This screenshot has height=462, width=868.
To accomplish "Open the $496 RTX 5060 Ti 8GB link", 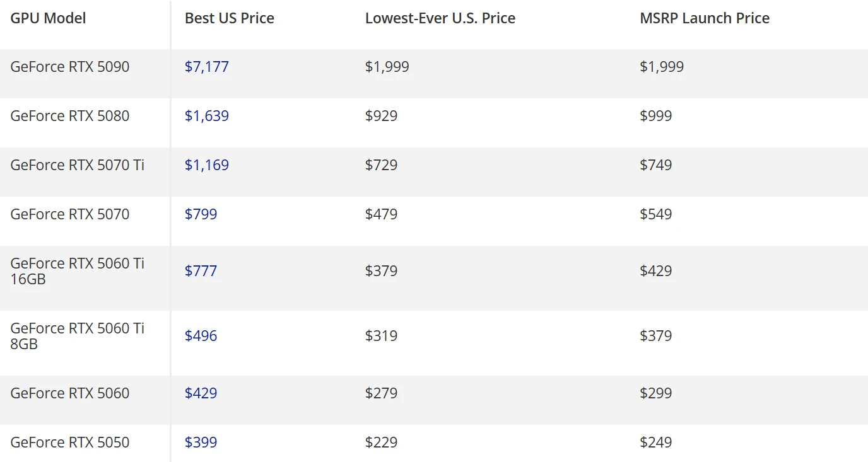I will coord(201,336).
